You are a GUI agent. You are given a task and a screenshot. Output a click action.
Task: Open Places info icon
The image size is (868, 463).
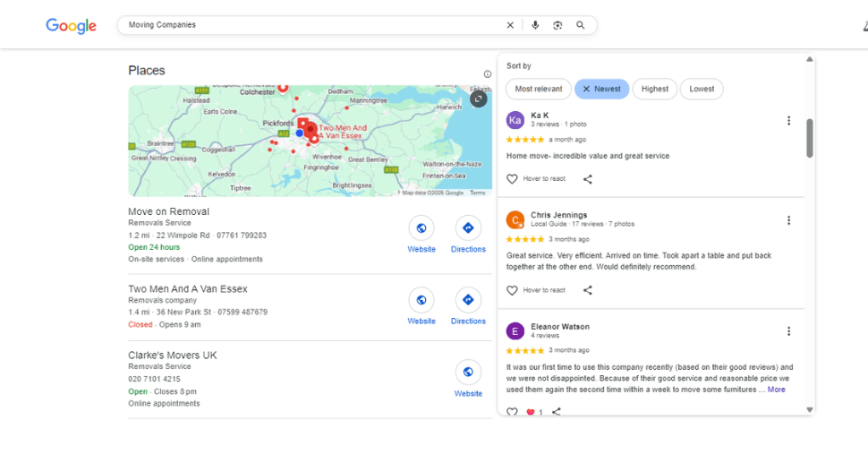coord(487,74)
